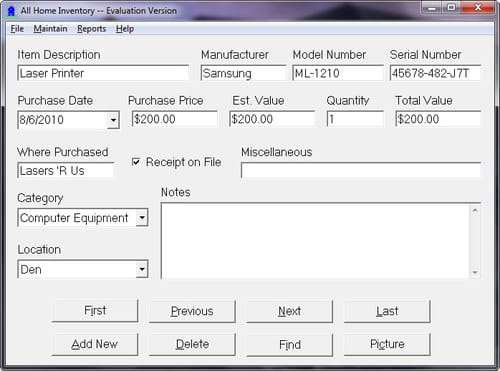Go to the First record
Image resolution: width=500 pixels, height=371 pixels.
(x=95, y=311)
